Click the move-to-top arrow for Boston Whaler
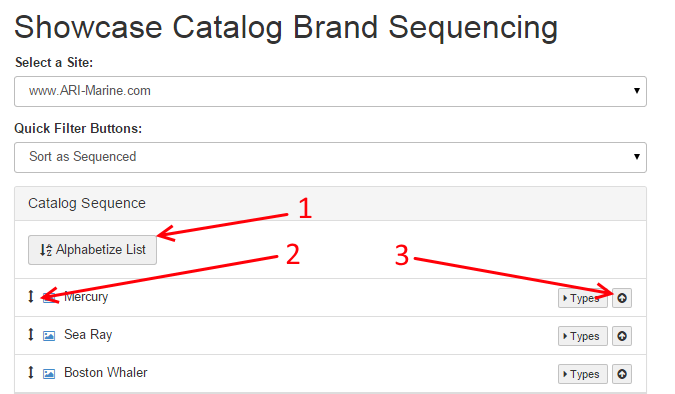 [x=622, y=374]
